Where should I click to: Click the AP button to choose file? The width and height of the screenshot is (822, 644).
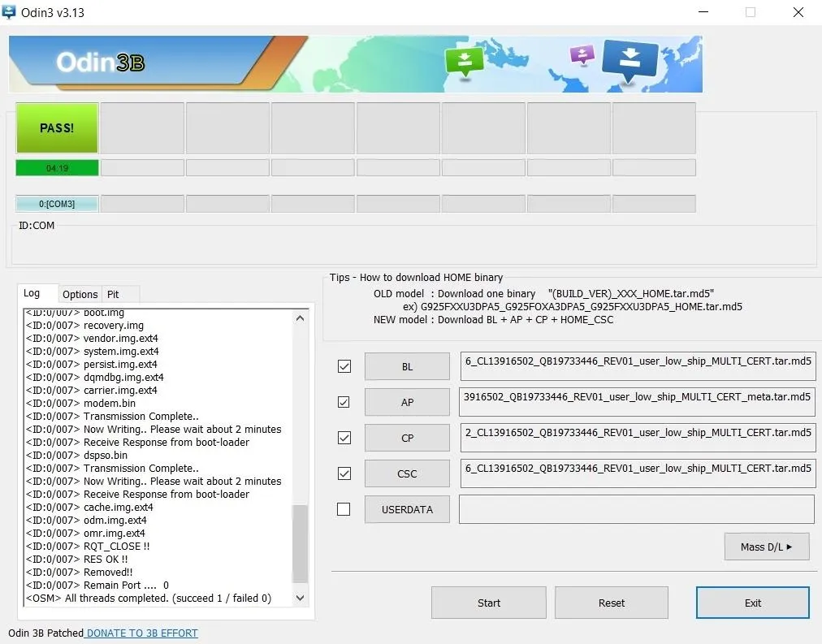point(407,402)
